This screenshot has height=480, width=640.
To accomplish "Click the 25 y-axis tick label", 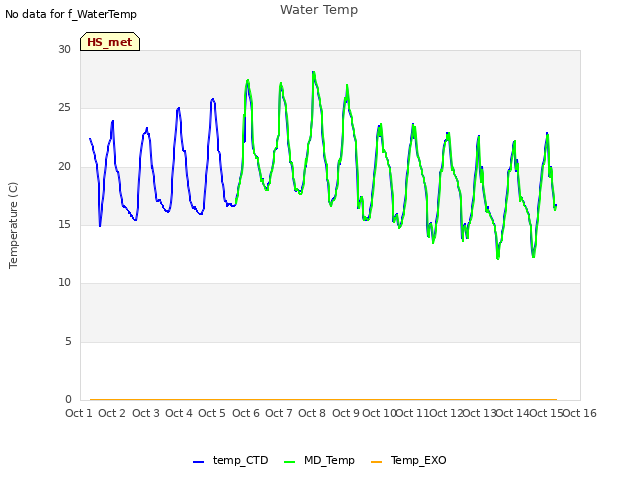I will (64, 108).
